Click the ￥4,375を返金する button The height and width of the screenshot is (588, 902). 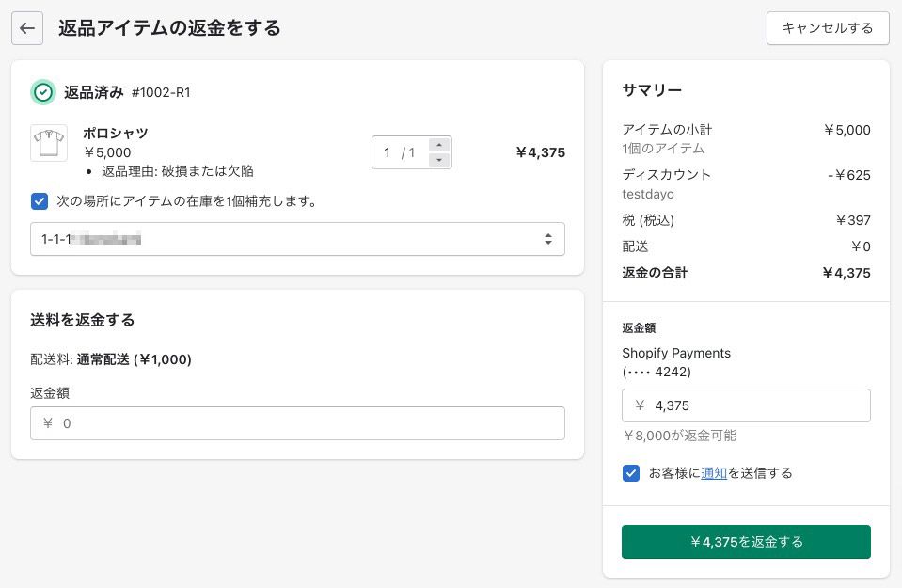(746, 542)
